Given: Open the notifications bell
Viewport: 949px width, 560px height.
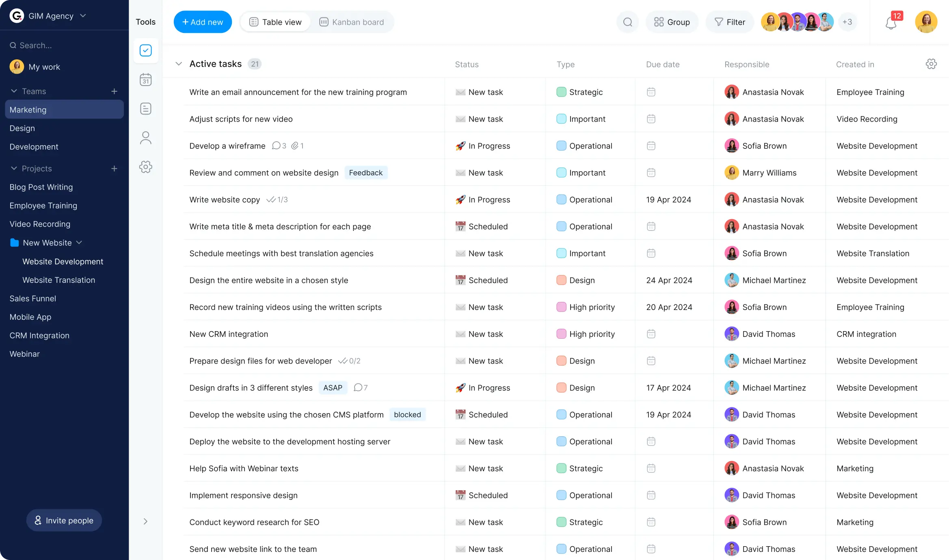Looking at the screenshot, I should click(891, 23).
